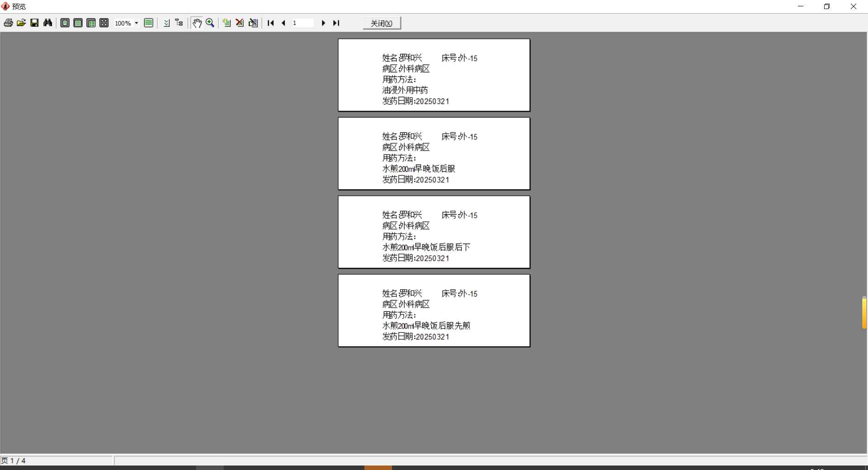Go to the previous page

coord(283,23)
